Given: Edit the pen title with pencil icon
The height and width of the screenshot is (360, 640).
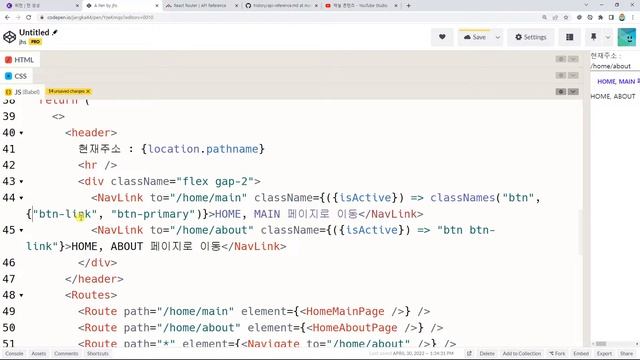Looking at the screenshot, I should click(x=55, y=32).
